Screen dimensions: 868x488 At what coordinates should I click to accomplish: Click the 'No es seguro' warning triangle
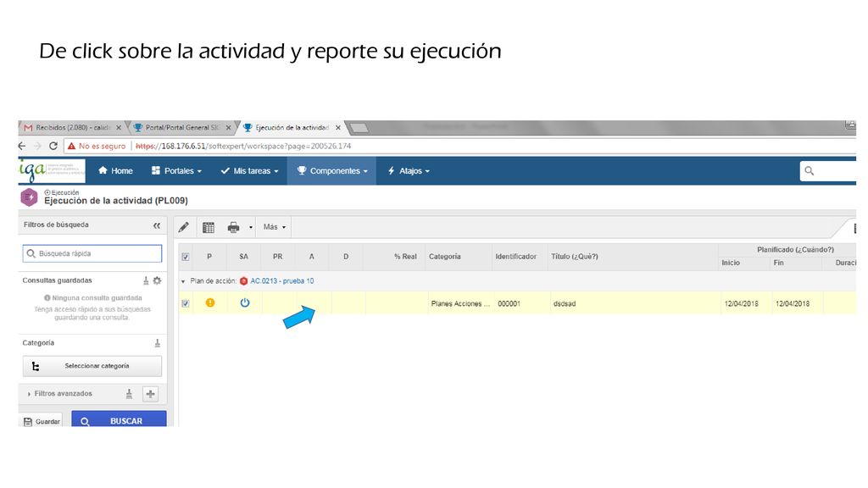(x=71, y=146)
